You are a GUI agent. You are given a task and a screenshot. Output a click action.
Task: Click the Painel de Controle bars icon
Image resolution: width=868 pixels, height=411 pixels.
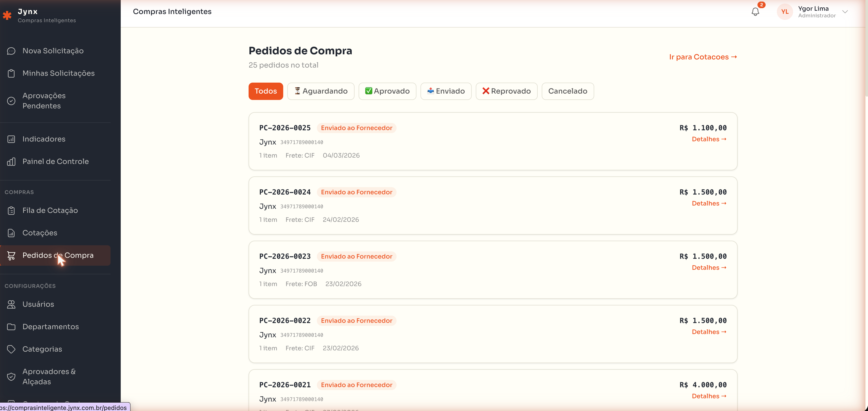point(11,162)
